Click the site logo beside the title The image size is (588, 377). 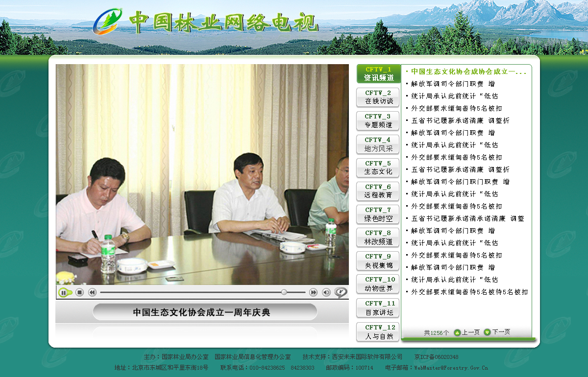point(108,21)
